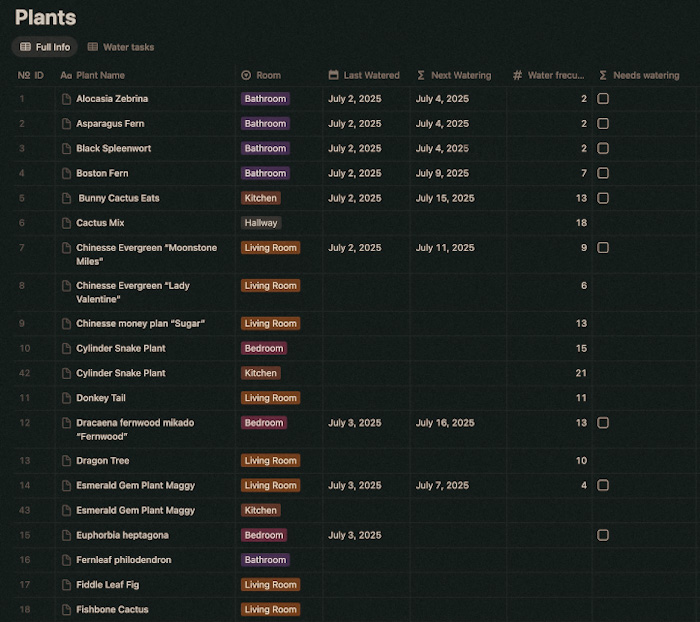Click the page icon beside Cactus Mix
Image resolution: width=700 pixels, height=622 pixels.
[x=66, y=223]
